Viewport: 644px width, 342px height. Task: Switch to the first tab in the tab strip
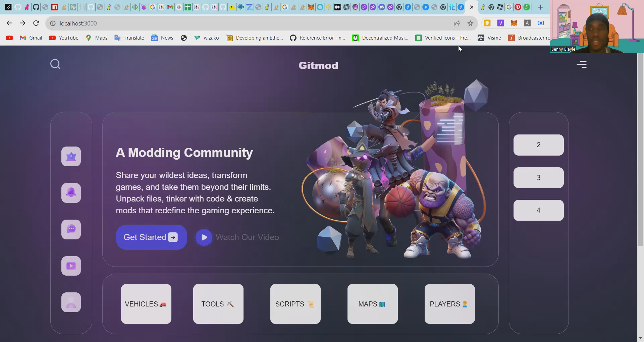8,7
